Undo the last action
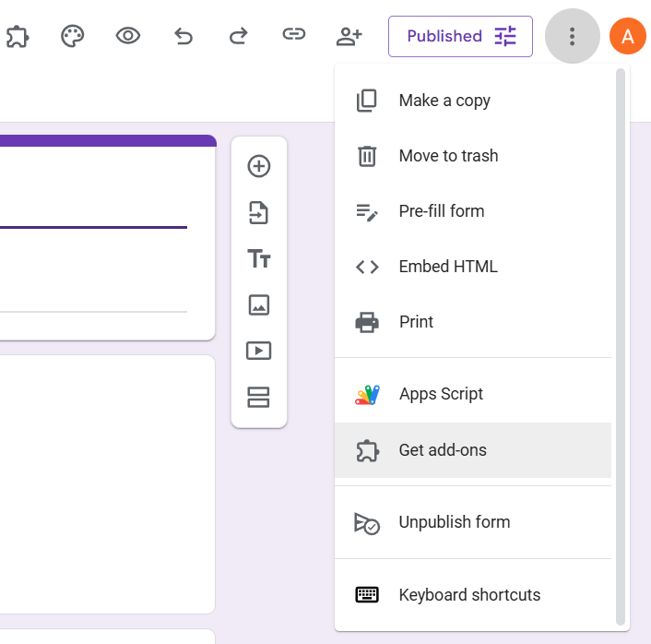 click(x=183, y=36)
